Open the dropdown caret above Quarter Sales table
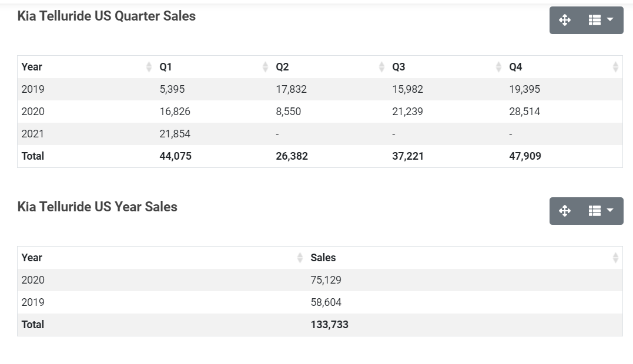This screenshot has height=364, width=633. 610,20
